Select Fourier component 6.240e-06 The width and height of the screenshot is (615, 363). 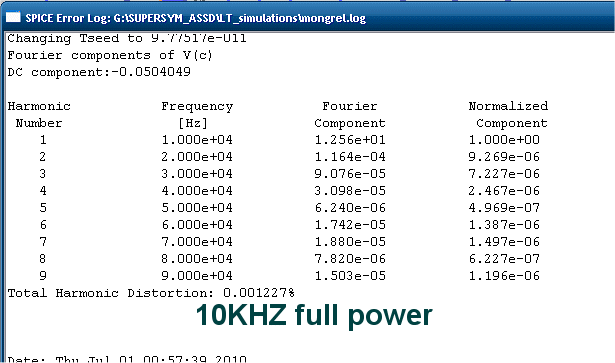pos(350,208)
